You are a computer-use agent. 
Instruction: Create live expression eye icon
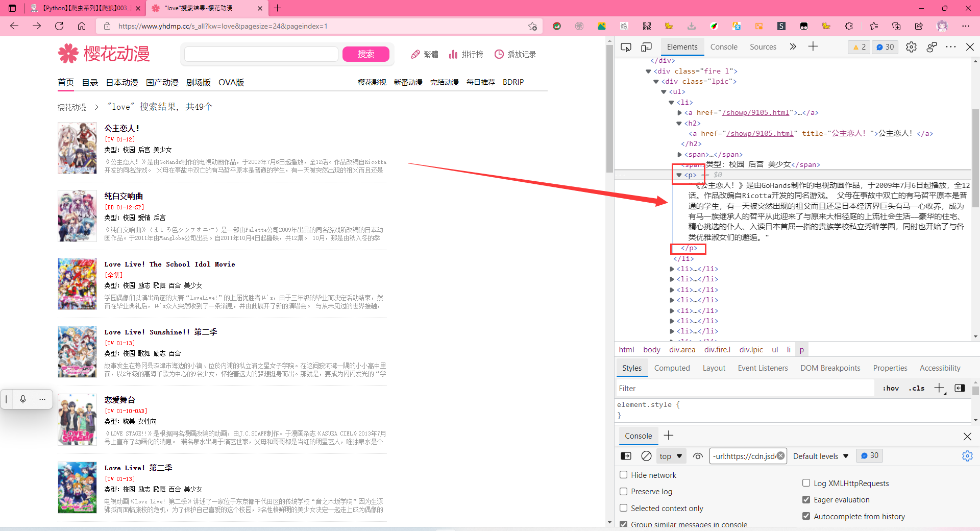pyautogui.click(x=698, y=456)
